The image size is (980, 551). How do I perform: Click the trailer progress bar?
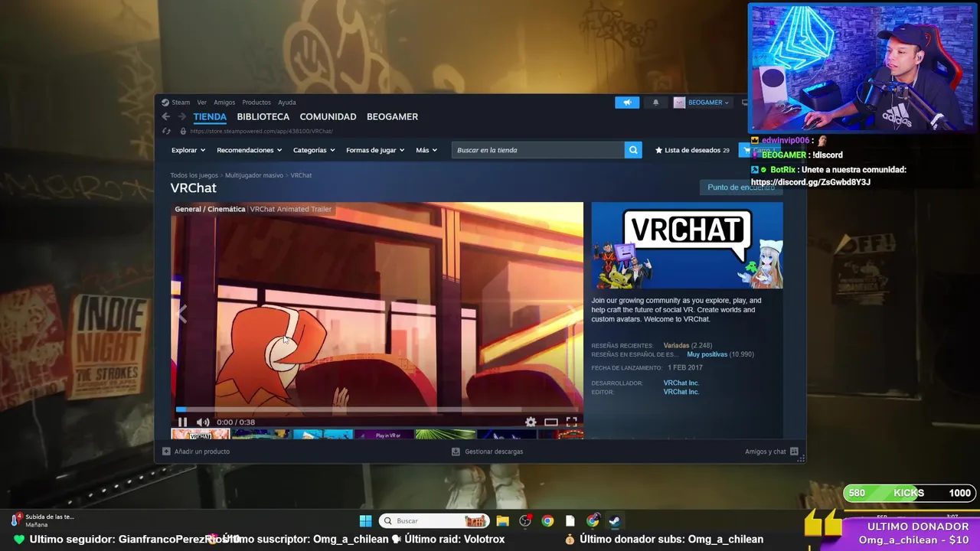[x=377, y=409]
